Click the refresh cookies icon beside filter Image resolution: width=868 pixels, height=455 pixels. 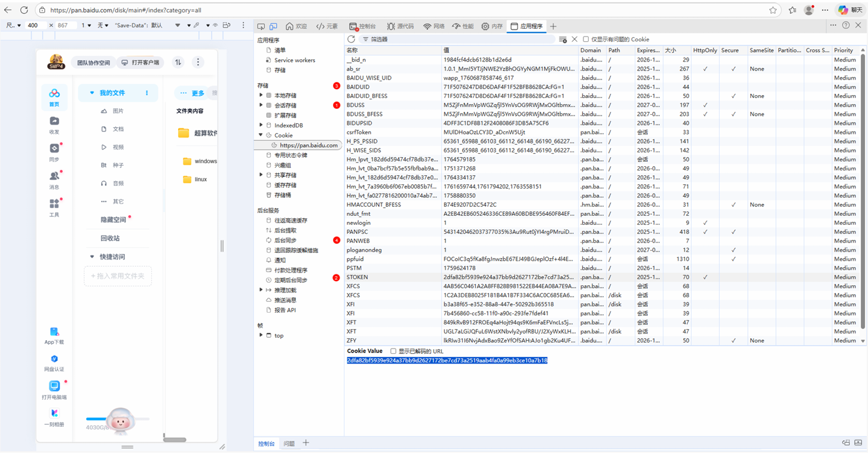pyautogui.click(x=352, y=39)
